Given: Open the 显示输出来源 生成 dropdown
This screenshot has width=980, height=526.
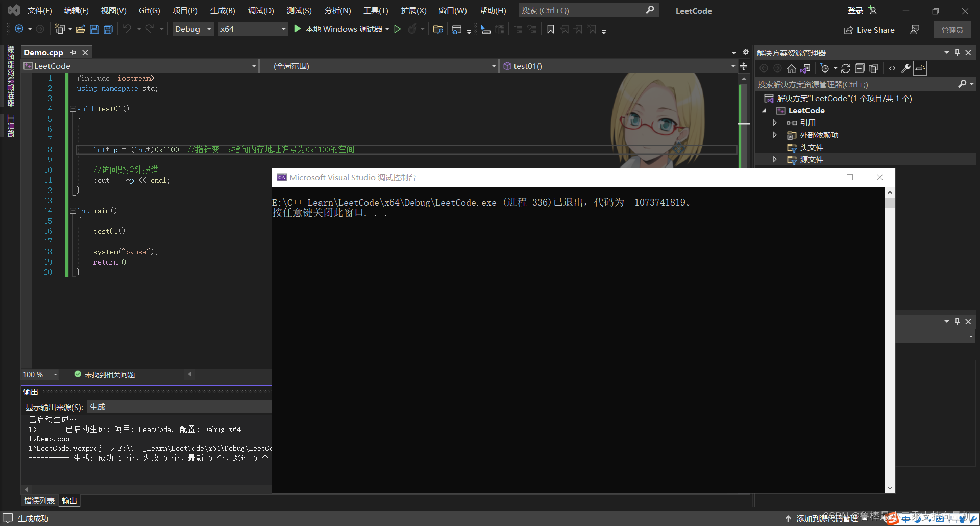Looking at the screenshot, I should click(x=179, y=407).
